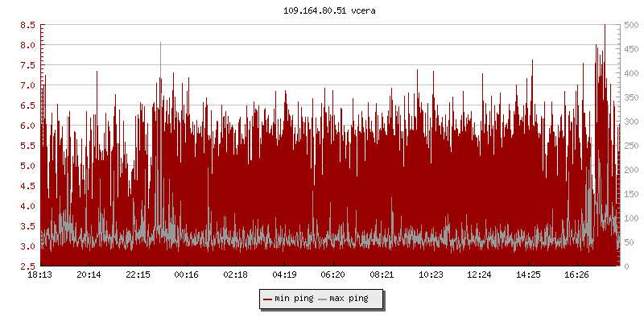Pick the 08:21 time tick label
Viewport: 644px width, 322px height.
click(382, 275)
